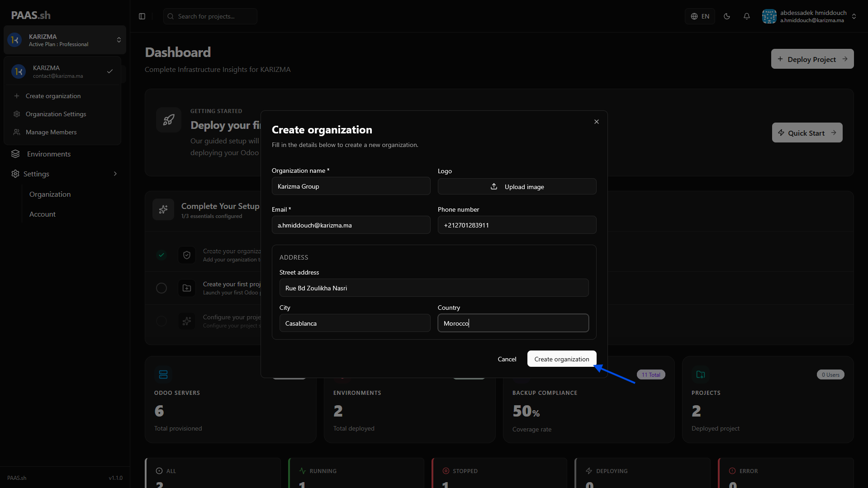Viewport: 868px width, 488px height.
Task: Open Organization Settings menu entry
Action: [62, 114]
